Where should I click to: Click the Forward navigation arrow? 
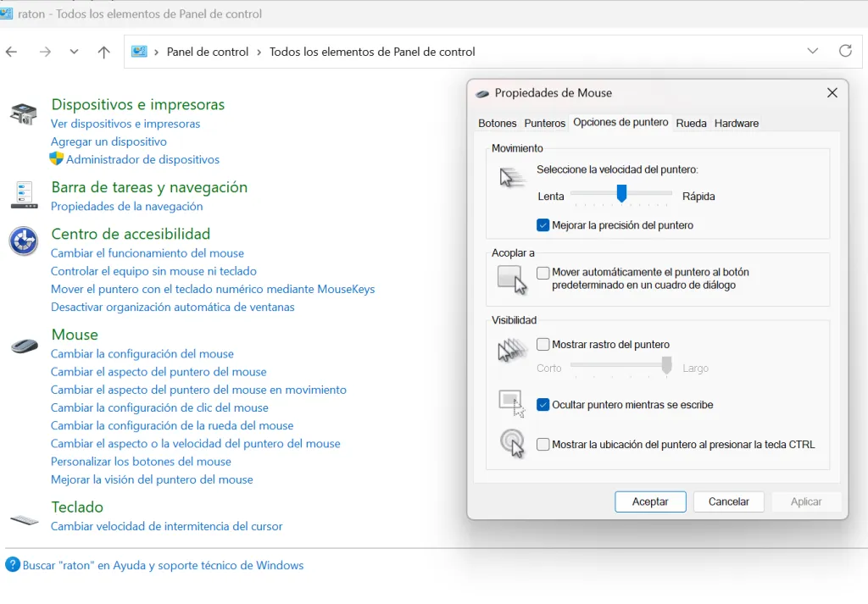tap(45, 52)
